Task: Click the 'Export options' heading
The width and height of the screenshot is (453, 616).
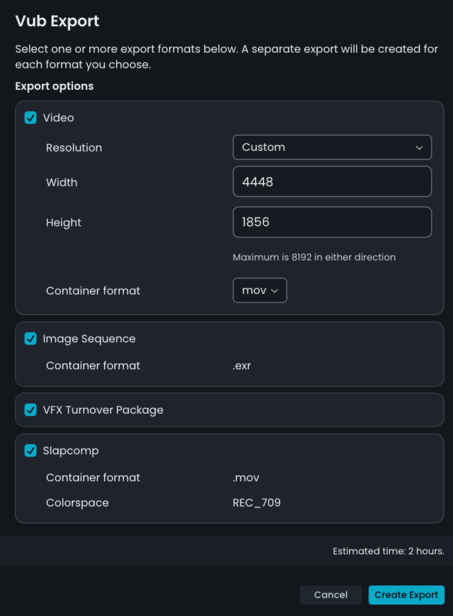Action: 54,86
